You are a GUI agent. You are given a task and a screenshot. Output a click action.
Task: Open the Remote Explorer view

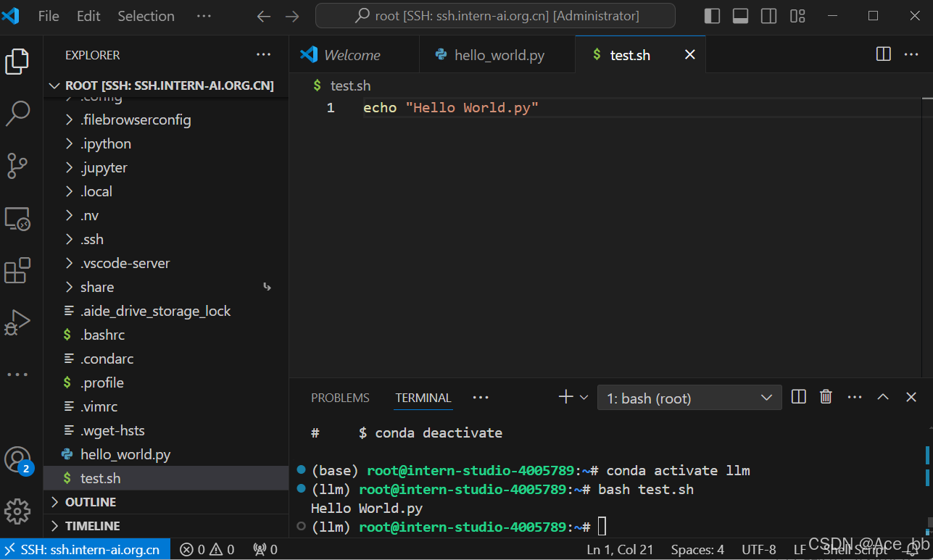(x=17, y=218)
